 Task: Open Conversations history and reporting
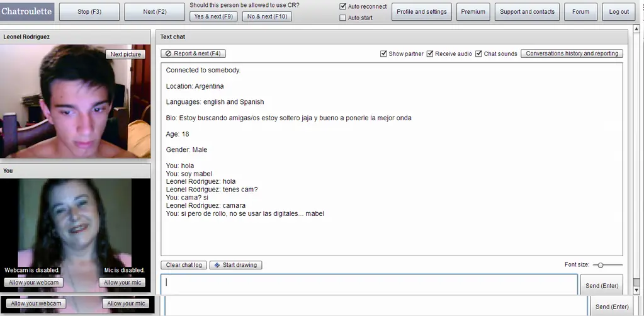[572, 54]
